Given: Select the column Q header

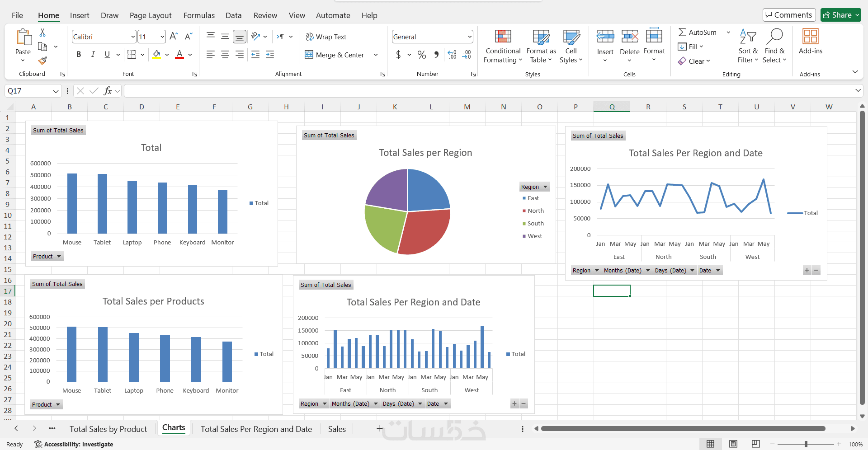Looking at the screenshot, I should (612, 107).
